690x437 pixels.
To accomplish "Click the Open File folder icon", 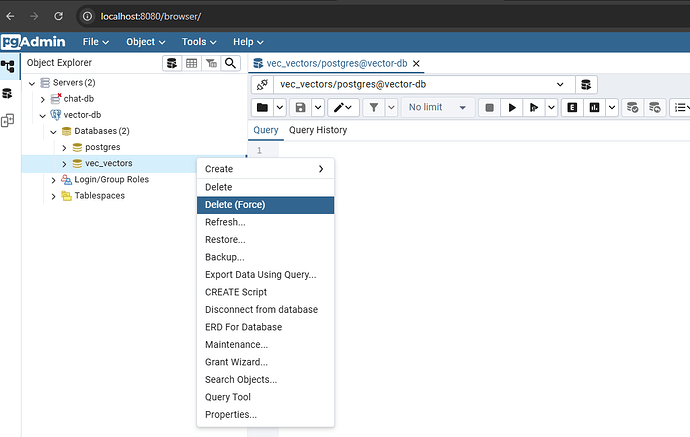I will pyautogui.click(x=262, y=107).
